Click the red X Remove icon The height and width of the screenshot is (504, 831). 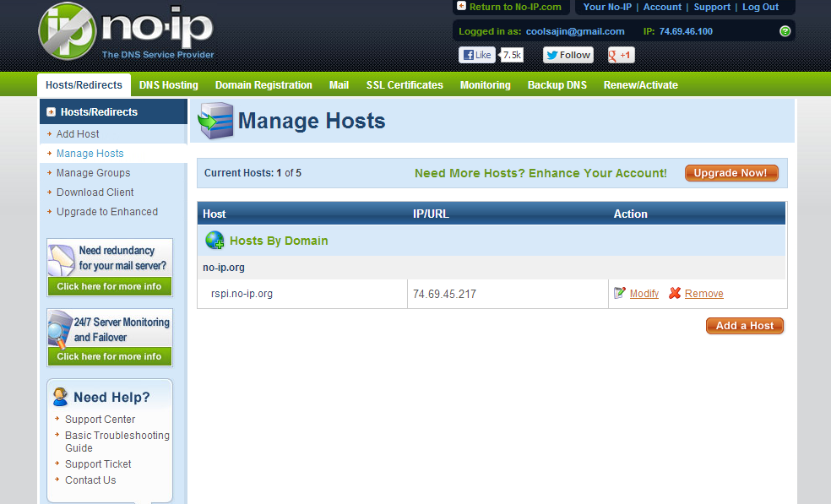[x=675, y=293]
